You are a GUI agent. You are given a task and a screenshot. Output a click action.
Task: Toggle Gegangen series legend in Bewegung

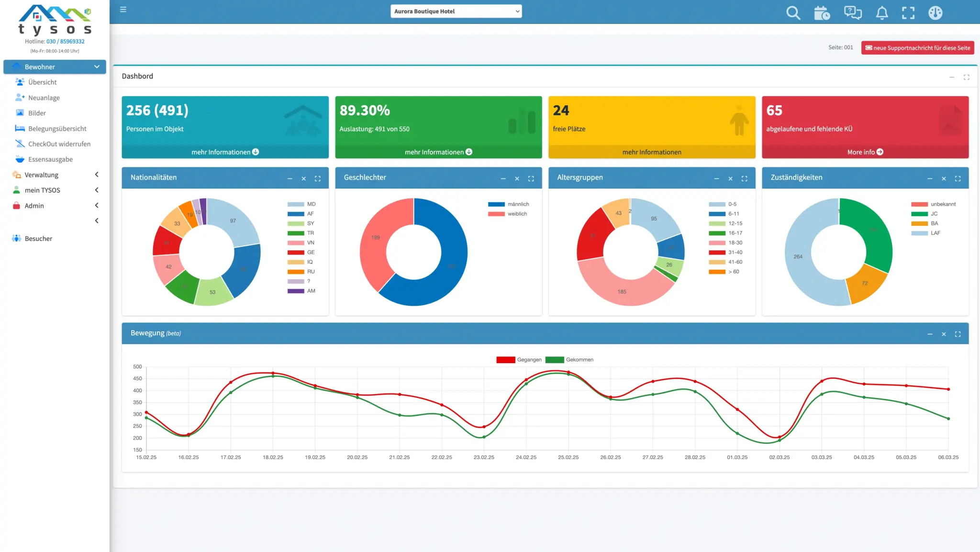click(519, 360)
